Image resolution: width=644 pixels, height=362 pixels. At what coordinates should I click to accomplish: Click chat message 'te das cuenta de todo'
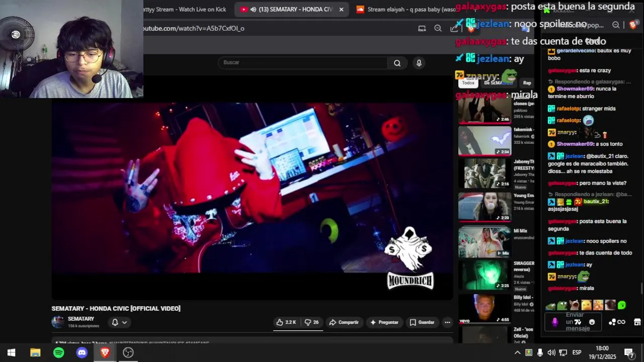coord(605,253)
